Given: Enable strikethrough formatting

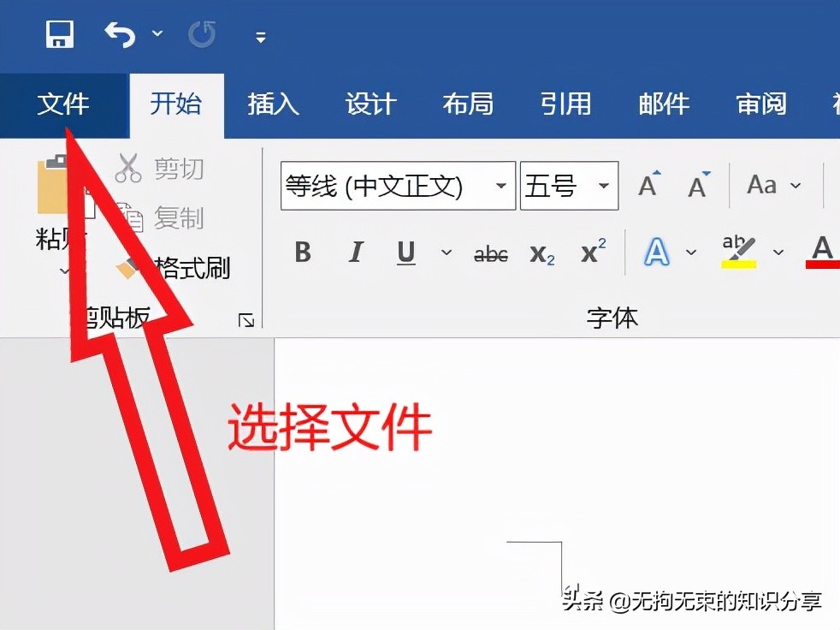Looking at the screenshot, I should point(489,252).
